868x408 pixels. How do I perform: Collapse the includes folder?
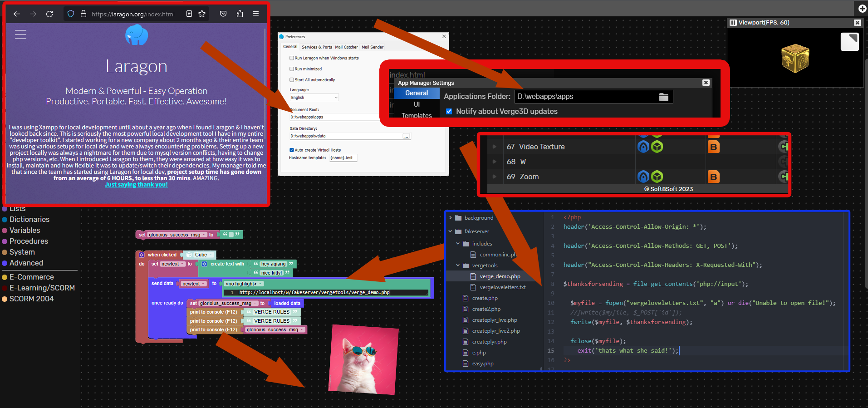458,244
